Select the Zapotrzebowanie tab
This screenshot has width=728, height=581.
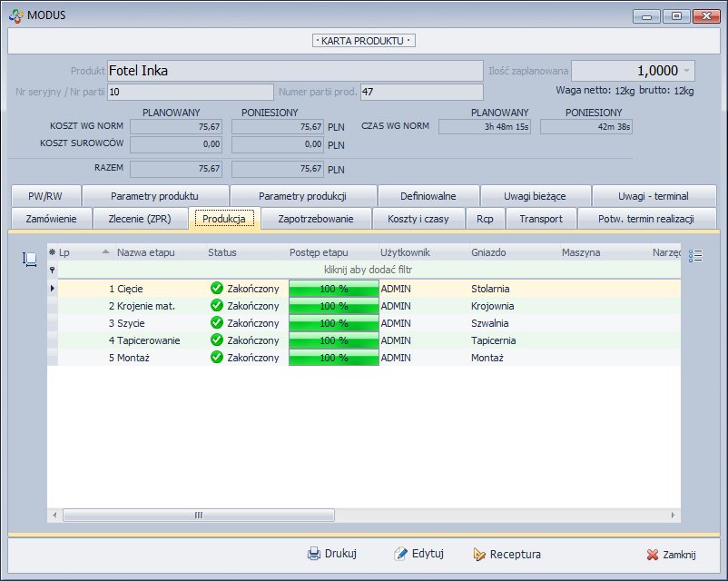[315, 219]
